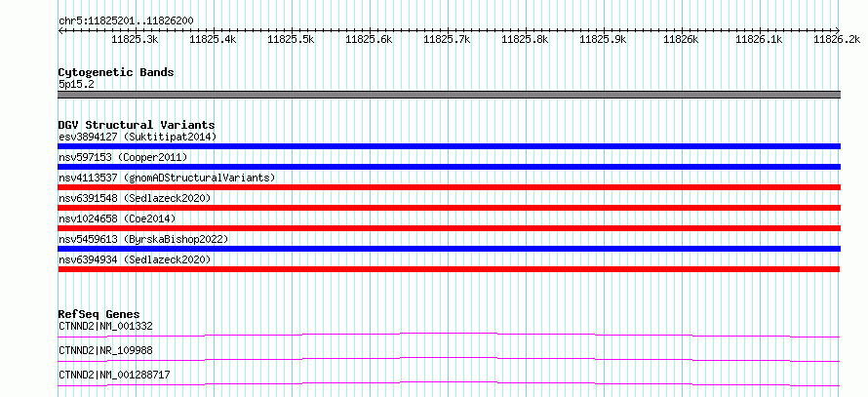
Task: Click the blue bar for esv3894127
Action: click(449, 146)
